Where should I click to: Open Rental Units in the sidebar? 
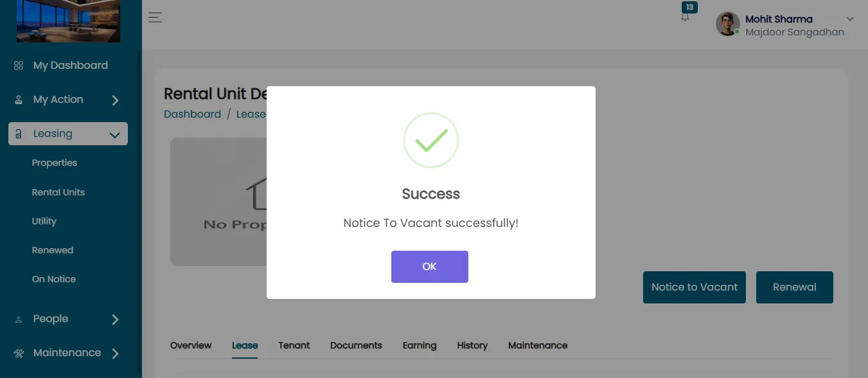[x=58, y=192]
